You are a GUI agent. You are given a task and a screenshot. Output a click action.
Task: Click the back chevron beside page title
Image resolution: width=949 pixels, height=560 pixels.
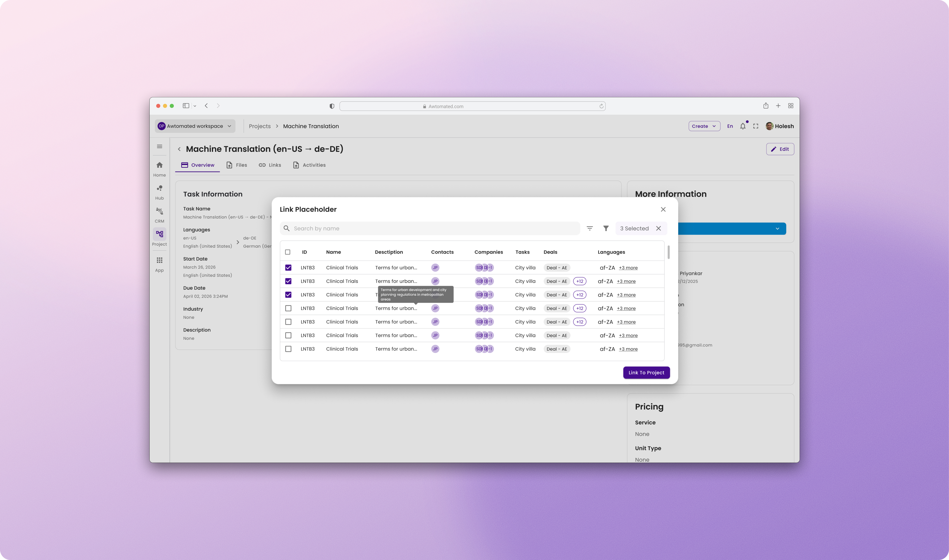179,149
